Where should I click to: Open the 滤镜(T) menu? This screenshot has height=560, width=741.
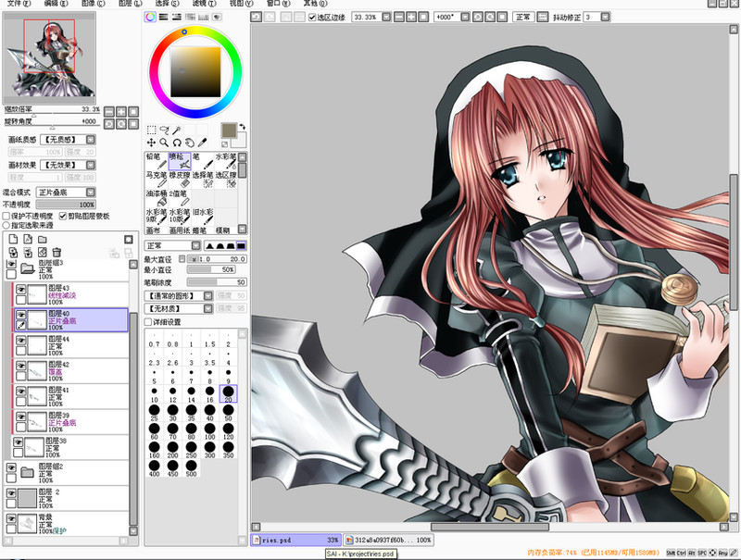tap(204, 4)
